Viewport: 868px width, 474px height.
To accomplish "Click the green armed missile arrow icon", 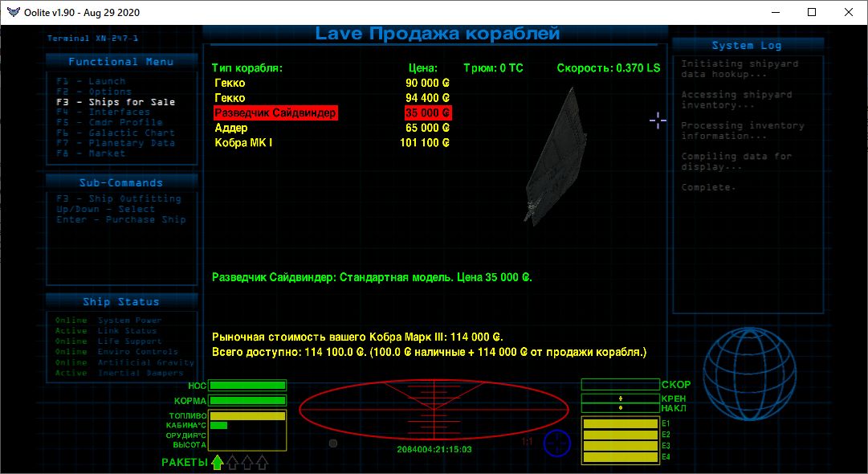I will point(217,462).
